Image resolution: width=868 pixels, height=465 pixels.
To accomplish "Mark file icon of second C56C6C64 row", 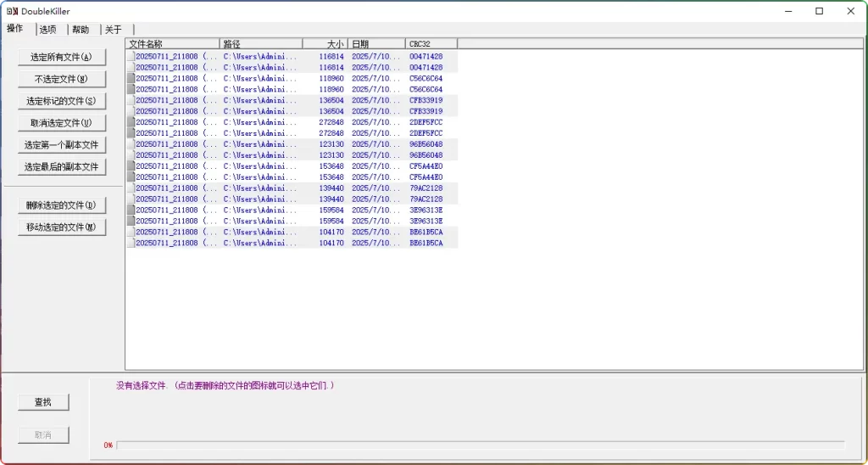I will tap(131, 89).
